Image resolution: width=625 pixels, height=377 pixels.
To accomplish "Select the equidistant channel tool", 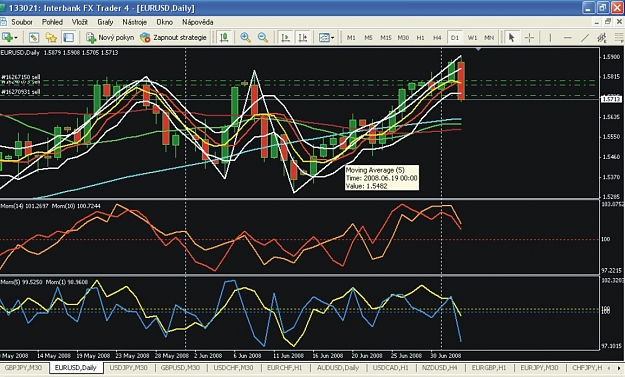I will coord(602,37).
